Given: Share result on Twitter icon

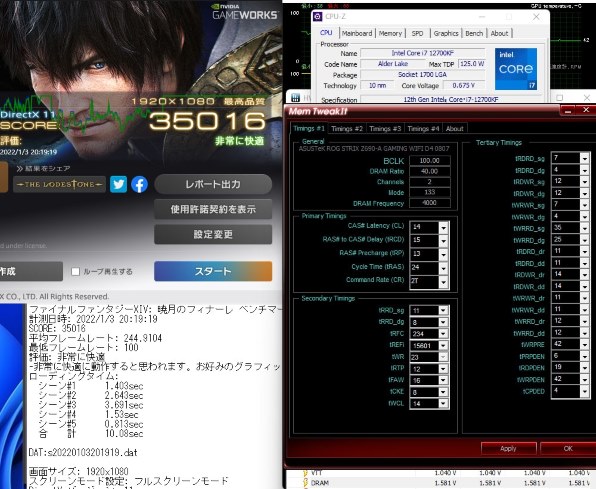Looking at the screenshot, I should [118, 184].
